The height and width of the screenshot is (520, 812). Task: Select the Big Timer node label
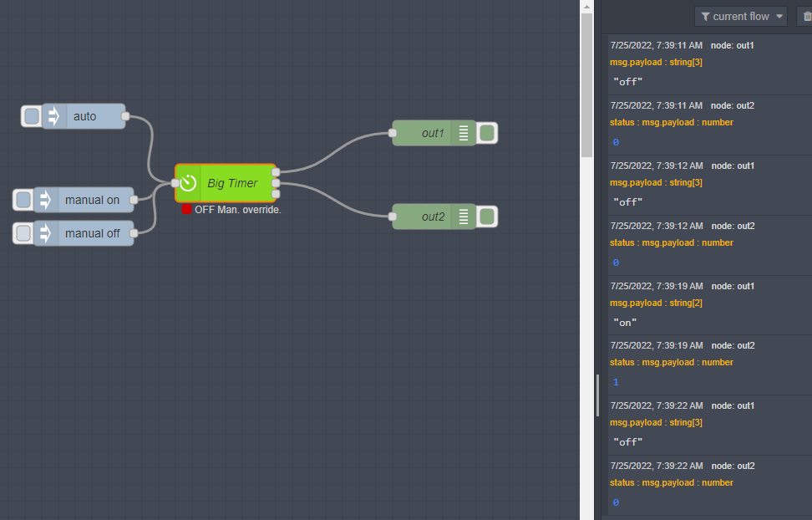(232, 183)
